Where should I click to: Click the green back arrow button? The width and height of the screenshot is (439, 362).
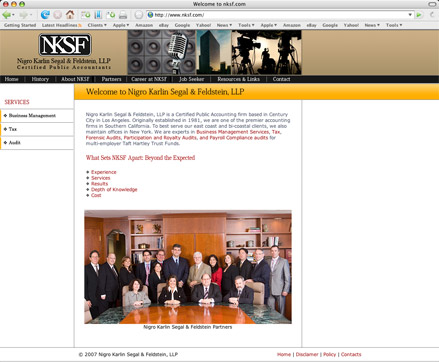tap(7, 15)
